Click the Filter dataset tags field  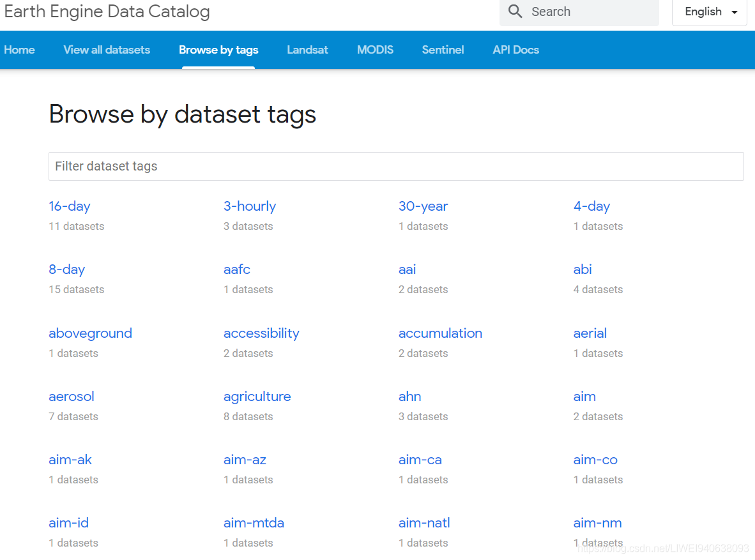point(396,166)
